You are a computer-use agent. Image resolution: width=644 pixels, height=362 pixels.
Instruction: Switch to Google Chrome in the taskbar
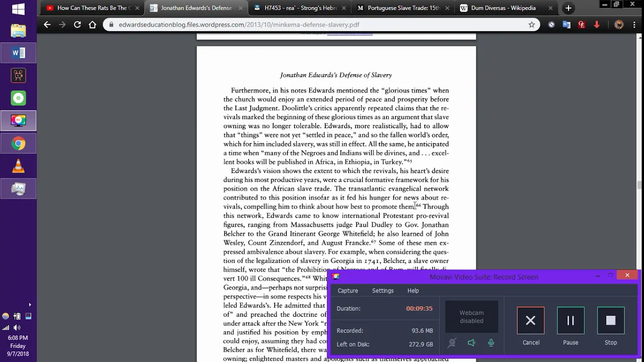pos(18,144)
